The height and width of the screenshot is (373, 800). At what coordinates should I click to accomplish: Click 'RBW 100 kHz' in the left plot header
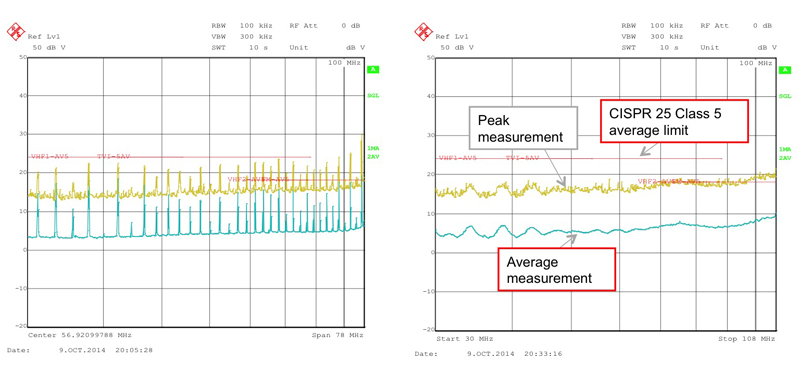tap(242, 25)
